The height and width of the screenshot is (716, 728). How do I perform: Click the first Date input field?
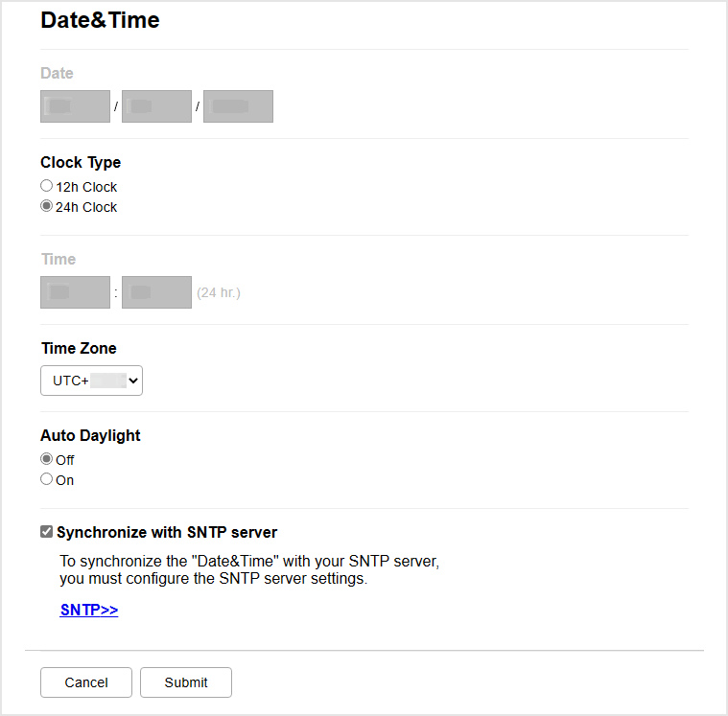[75, 106]
